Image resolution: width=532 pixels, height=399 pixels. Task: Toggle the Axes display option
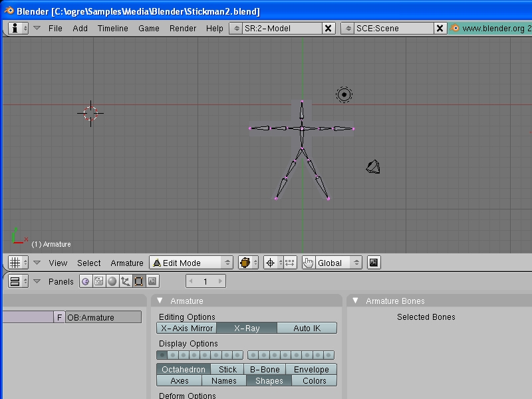coord(179,380)
